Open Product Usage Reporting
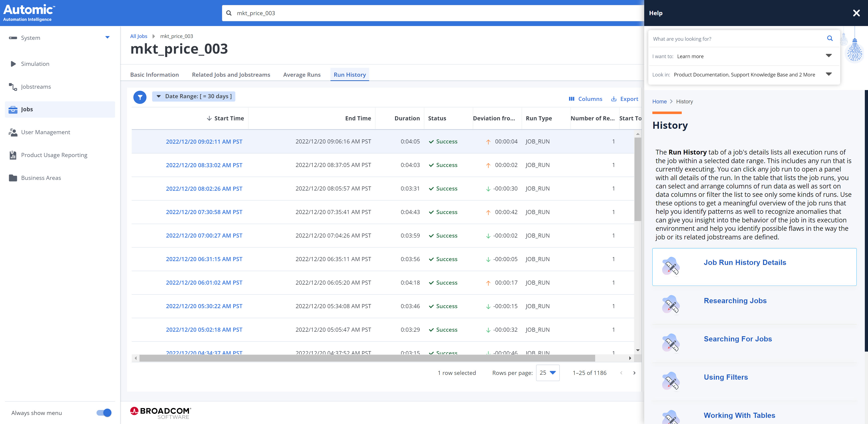 coord(54,155)
